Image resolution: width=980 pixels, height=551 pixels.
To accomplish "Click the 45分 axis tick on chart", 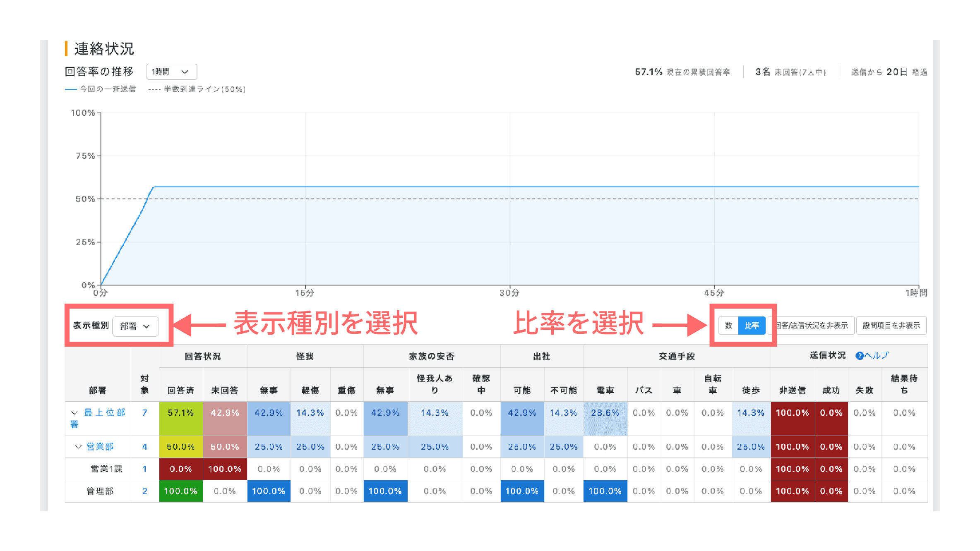I will tap(714, 293).
